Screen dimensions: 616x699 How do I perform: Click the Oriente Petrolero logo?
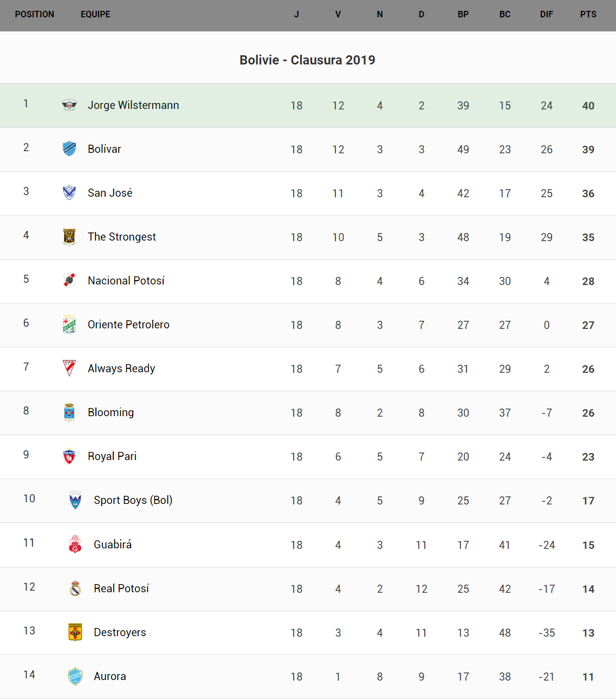[69, 325]
